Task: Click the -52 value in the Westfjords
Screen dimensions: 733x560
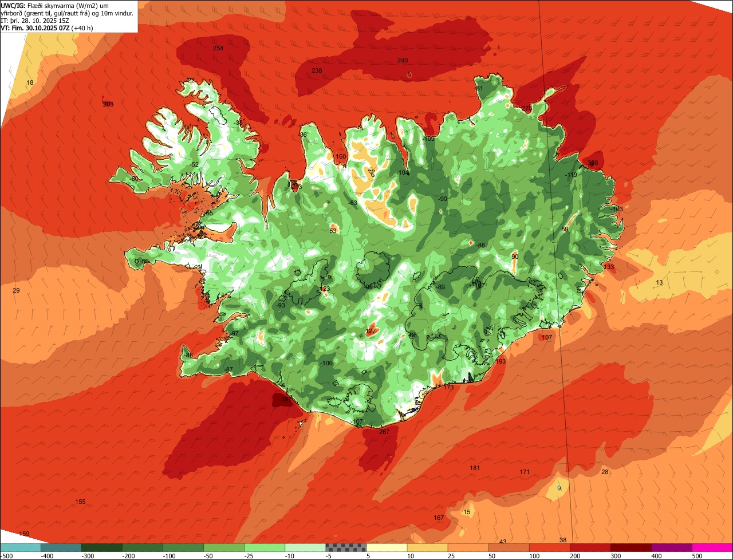Action: pos(194,165)
